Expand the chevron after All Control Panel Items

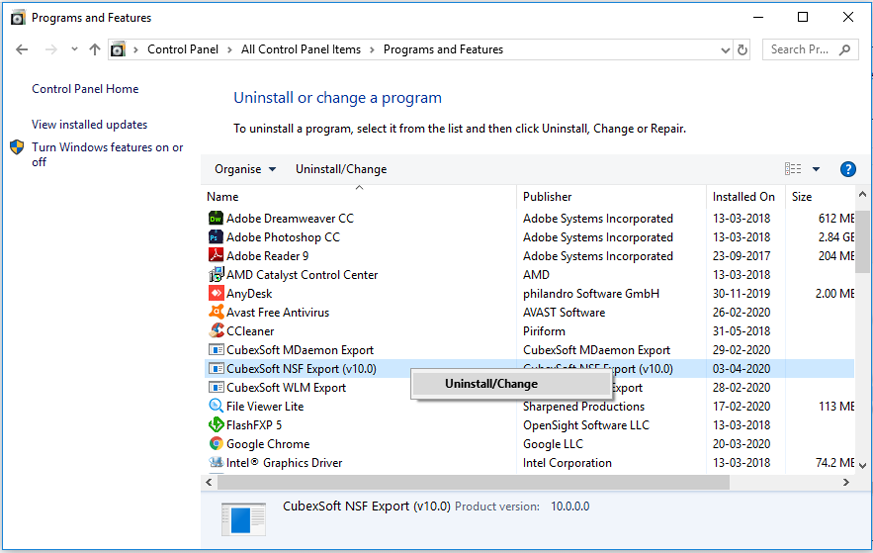pyautogui.click(x=372, y=50)
